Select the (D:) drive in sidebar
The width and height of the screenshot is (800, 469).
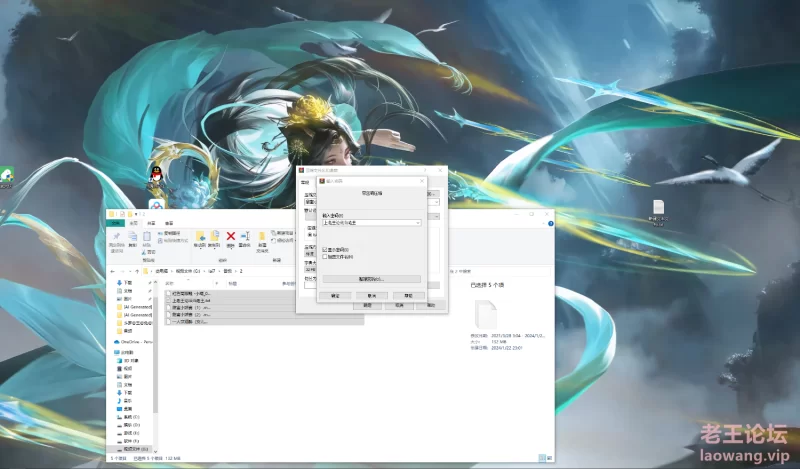tap(129, 425)
